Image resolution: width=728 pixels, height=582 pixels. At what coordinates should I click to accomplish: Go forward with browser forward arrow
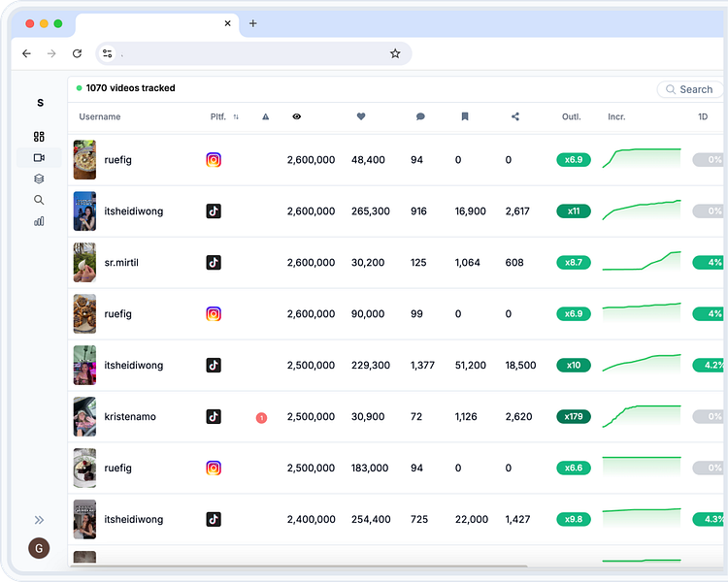(x=51, y=54)
